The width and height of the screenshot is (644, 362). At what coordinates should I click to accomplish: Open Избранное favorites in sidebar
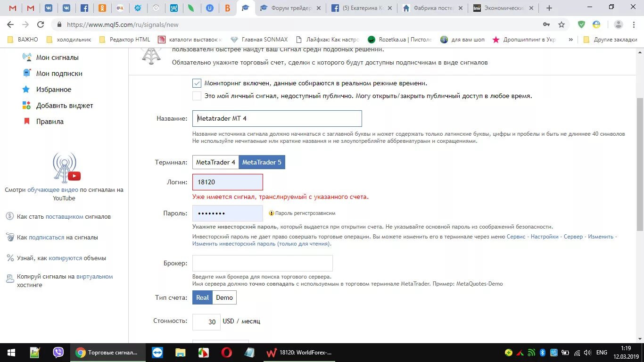53,90
